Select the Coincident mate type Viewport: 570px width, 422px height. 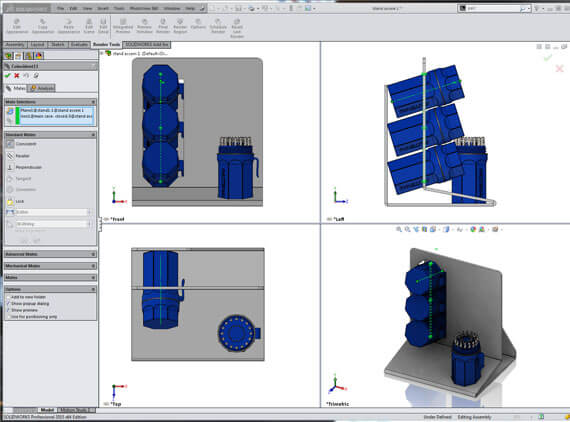pos(21,144)
